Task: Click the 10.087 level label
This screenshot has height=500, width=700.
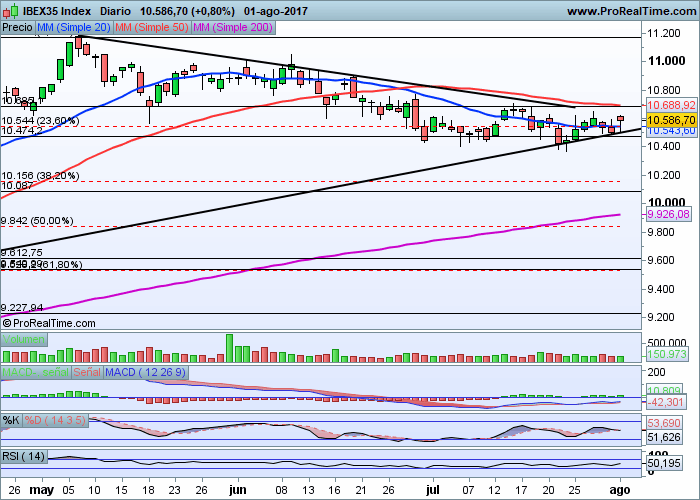Action: pyautogui.click(x=17, y=186)
